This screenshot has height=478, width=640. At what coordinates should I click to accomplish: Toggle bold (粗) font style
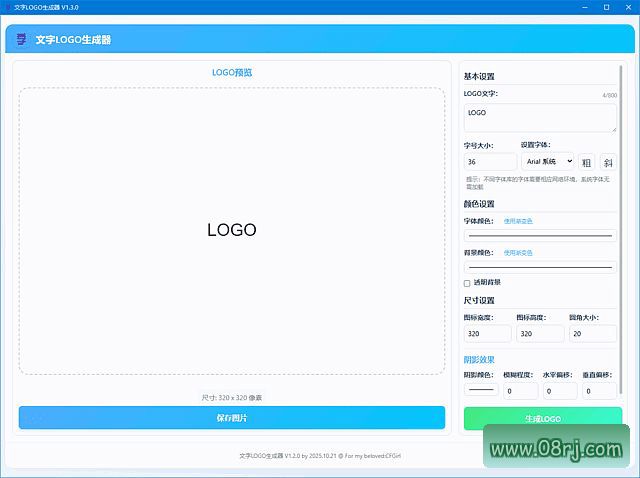[x=587, y=162]
